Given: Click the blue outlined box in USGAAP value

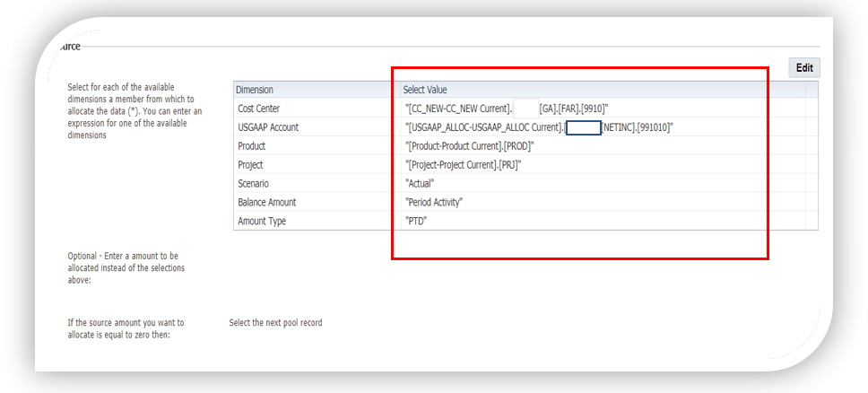Looking at the screenshot, I should [x=584, y=127].
